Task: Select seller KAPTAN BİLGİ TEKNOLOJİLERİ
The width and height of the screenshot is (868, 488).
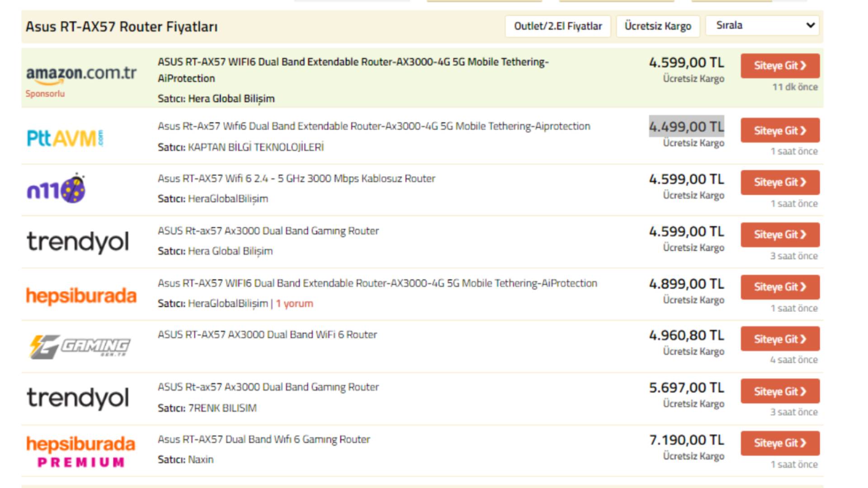Action: (x=256, y=147)
